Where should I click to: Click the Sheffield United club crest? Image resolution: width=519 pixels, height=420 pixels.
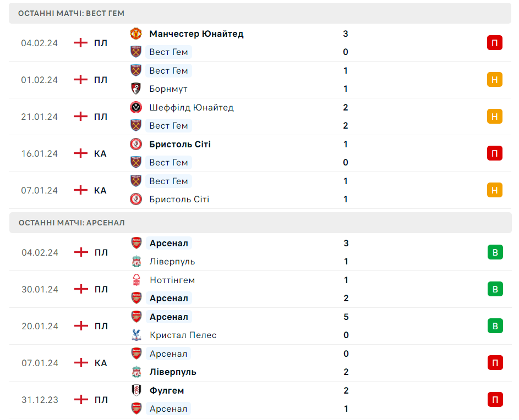136,107
